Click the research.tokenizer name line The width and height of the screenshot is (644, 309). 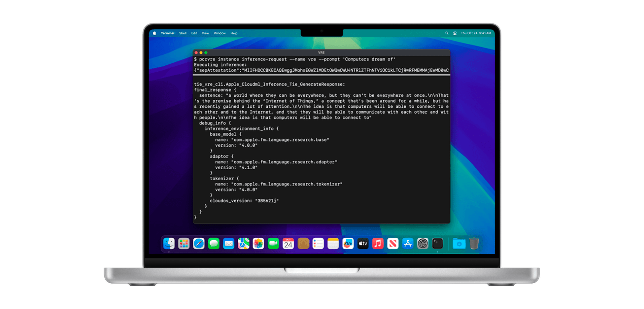tap(279, 184)
